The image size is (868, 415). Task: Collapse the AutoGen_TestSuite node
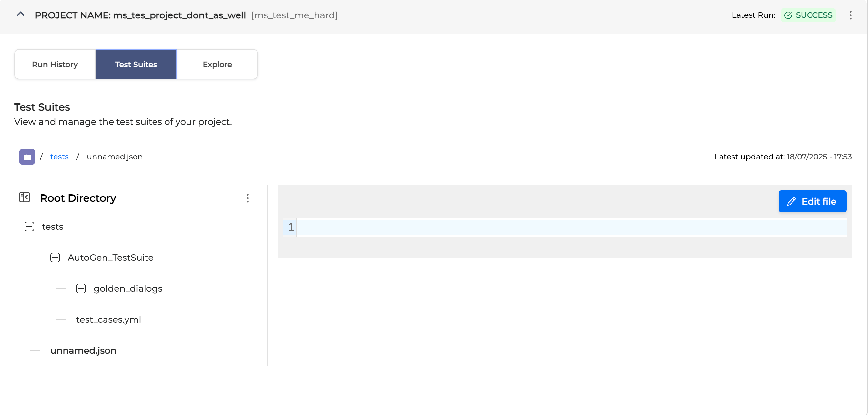(55, 257)
